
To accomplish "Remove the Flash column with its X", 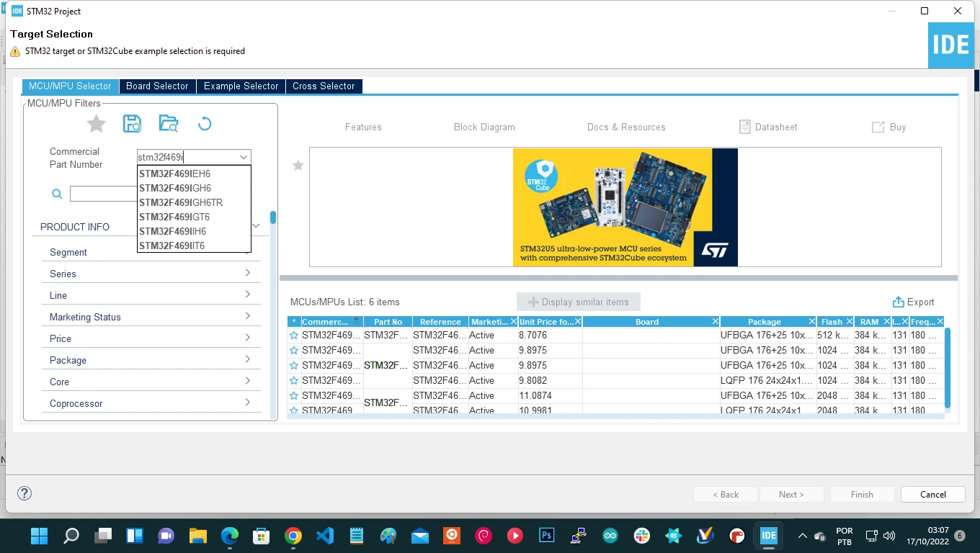I will (x=849, y=322).
